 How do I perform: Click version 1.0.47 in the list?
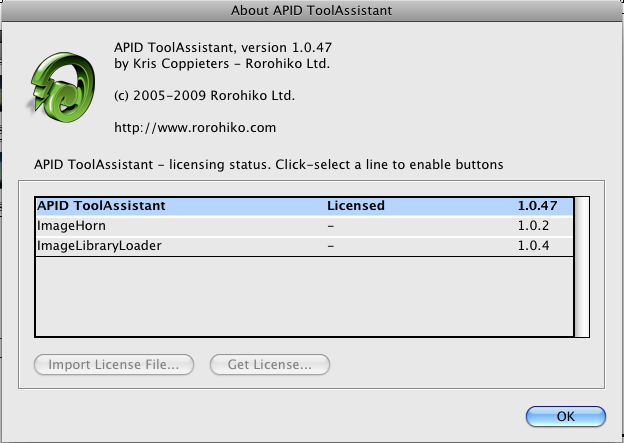(x=537, y=206)
